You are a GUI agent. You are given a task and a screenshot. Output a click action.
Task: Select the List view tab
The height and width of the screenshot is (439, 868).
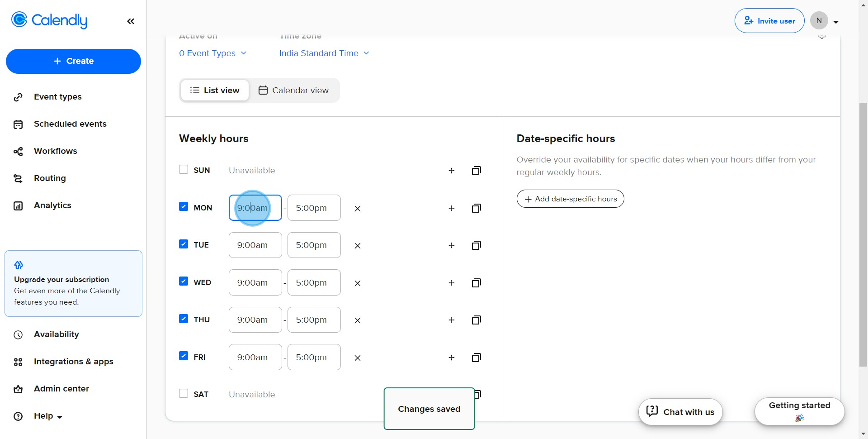pos(215,91)
